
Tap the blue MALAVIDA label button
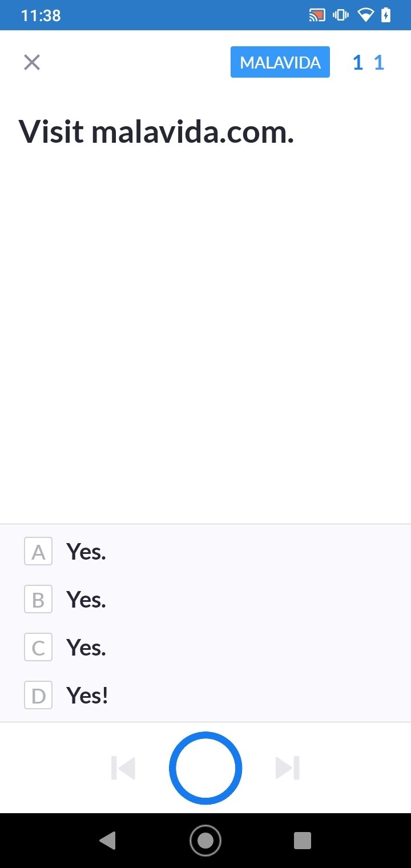[x=280, y=62]
